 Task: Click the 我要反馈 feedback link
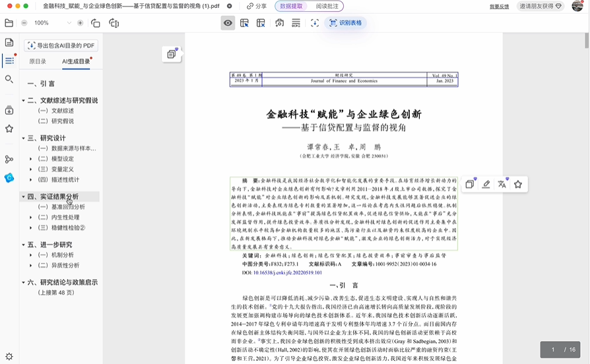point(499,7)
